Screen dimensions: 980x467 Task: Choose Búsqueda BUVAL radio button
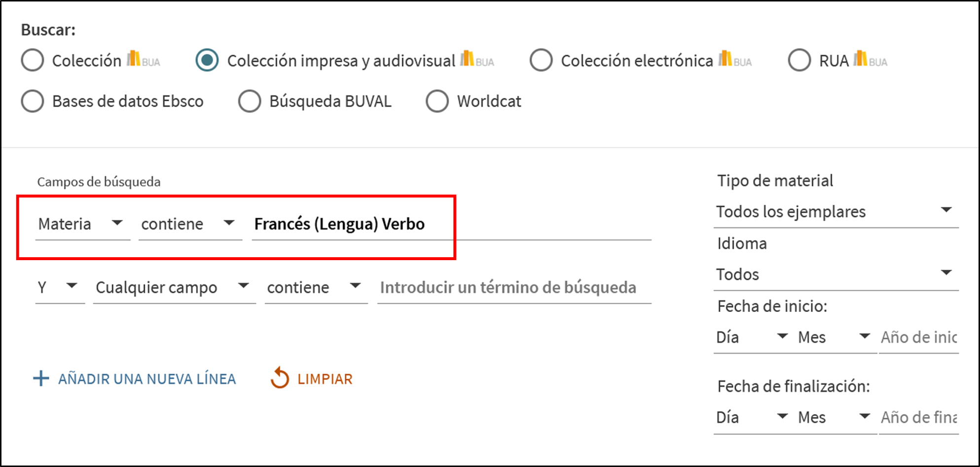coord(250,101)
